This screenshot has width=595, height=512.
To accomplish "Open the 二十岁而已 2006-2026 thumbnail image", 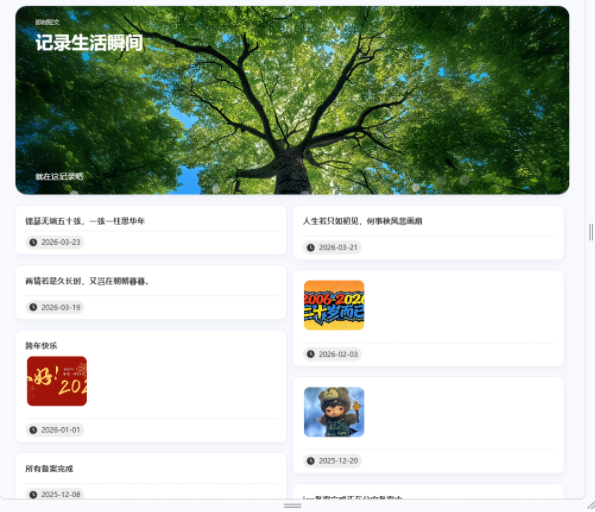I will point(334,305).
